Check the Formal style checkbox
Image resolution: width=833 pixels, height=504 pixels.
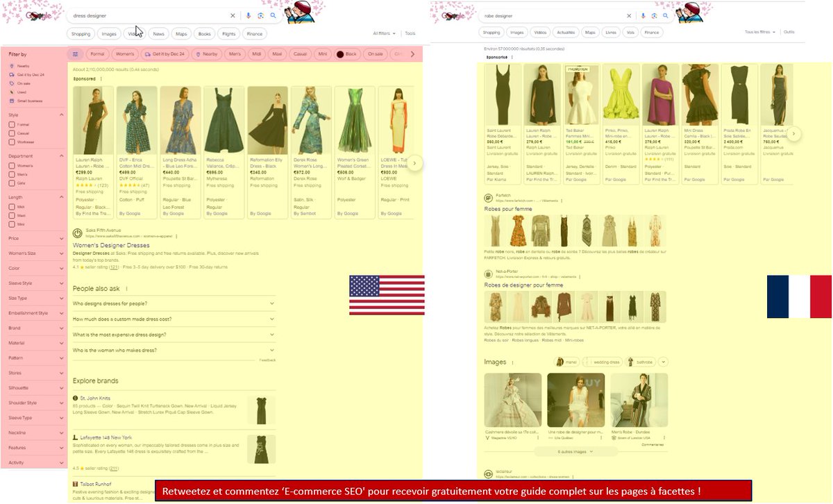click(x=12, y=125)
